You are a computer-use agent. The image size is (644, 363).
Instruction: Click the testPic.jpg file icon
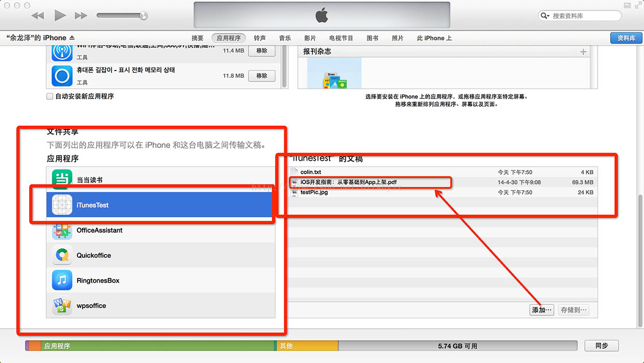click(x=294, y=192)
